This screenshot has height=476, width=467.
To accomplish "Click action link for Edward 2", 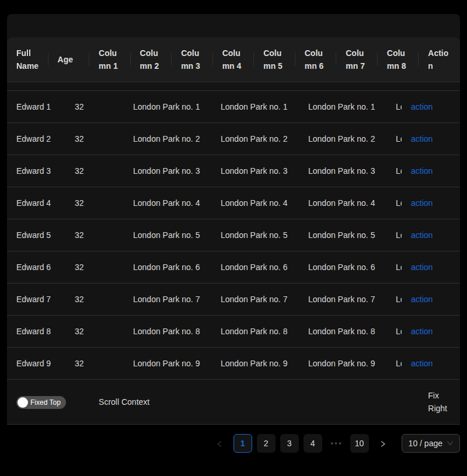I will point(421,139).
